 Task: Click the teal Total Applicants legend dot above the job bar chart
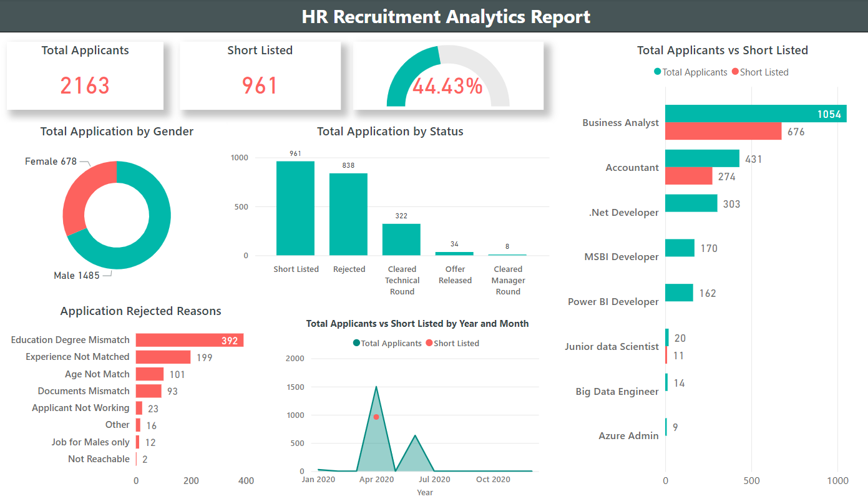click(x=657, y=72)
